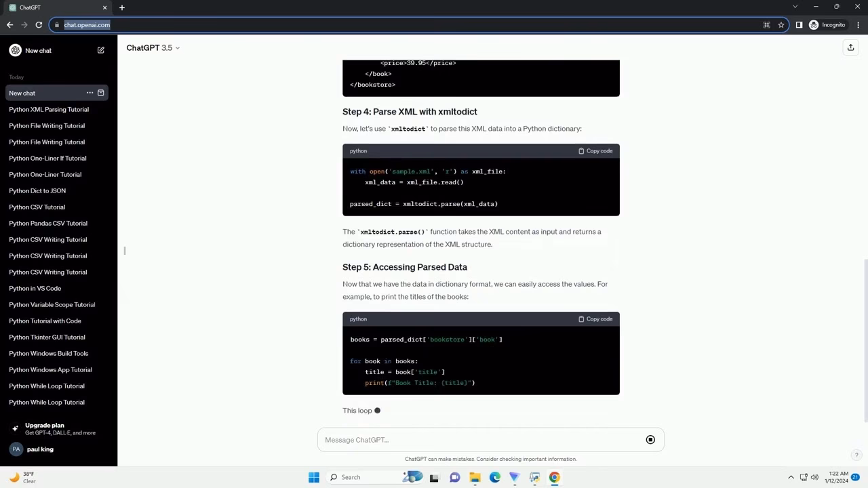Archive the New chat conversation
This screenshot has width=868, height=488.
(100, 93)
